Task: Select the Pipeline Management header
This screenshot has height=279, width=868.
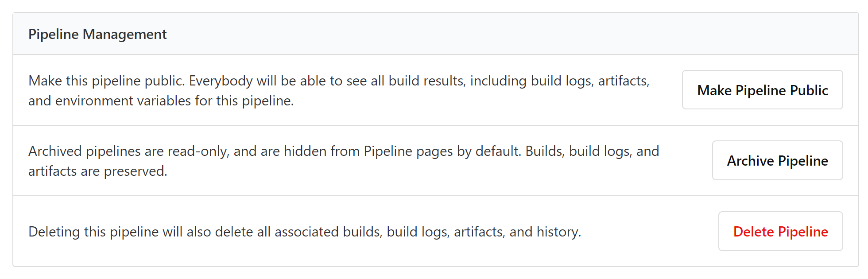Action: coord(97,34)
